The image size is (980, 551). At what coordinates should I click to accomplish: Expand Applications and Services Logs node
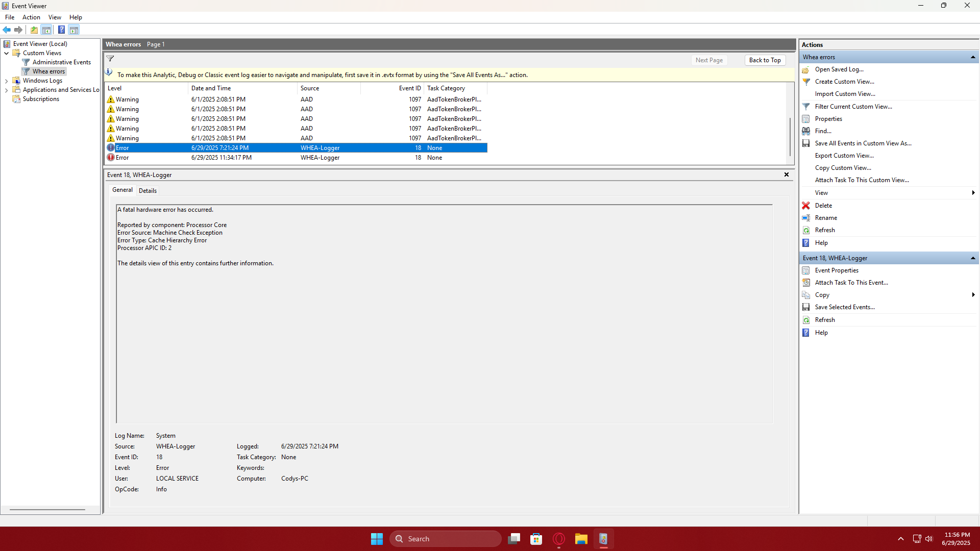6,90
